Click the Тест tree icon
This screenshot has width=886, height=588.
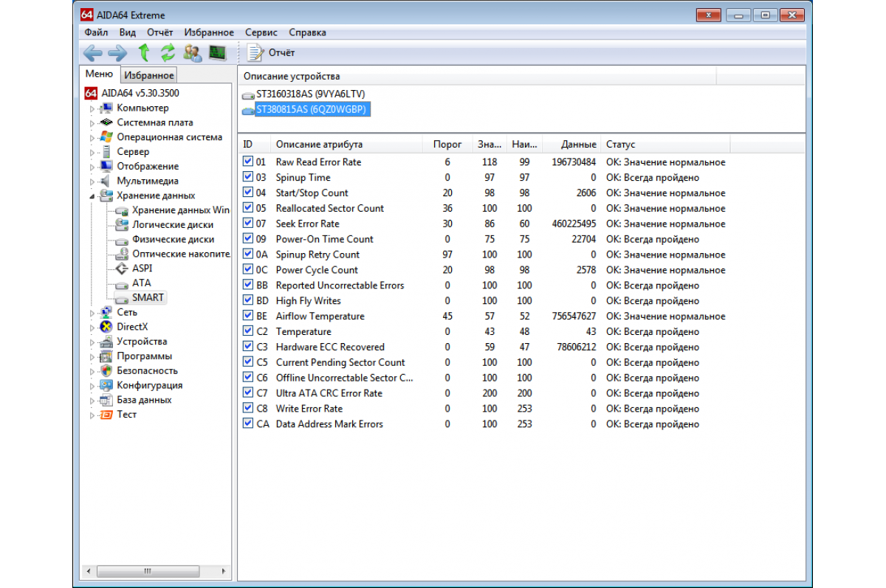click(107, 415)
